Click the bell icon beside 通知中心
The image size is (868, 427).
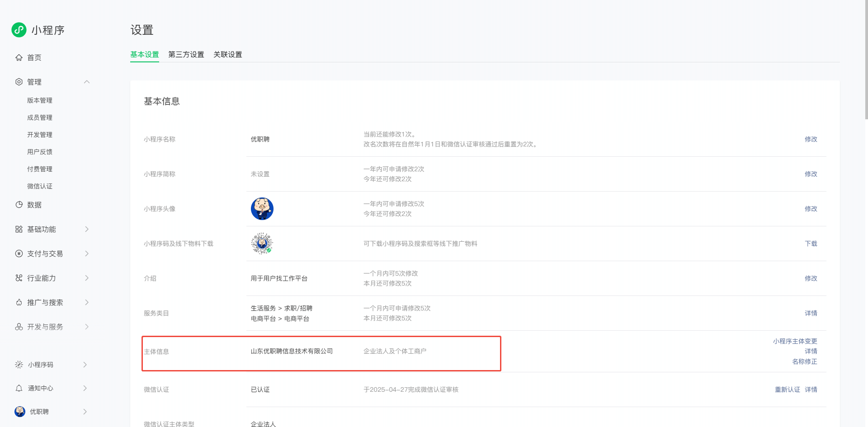pyautogui.click(x=19, y=388)
